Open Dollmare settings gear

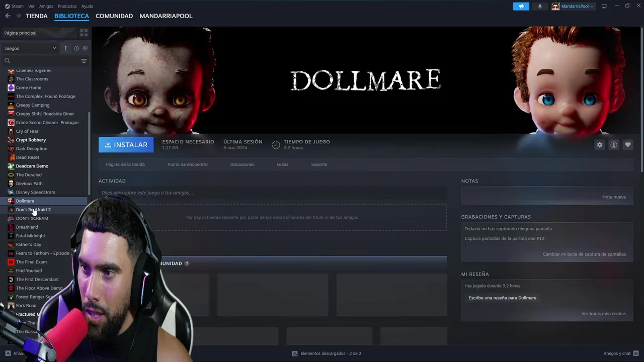pos(599,145)
